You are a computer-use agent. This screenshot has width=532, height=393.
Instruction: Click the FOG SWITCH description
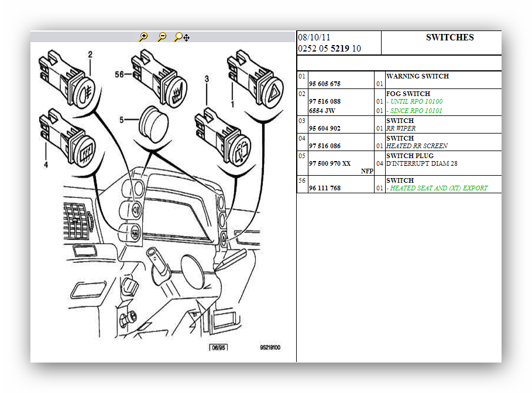(408, 94)
